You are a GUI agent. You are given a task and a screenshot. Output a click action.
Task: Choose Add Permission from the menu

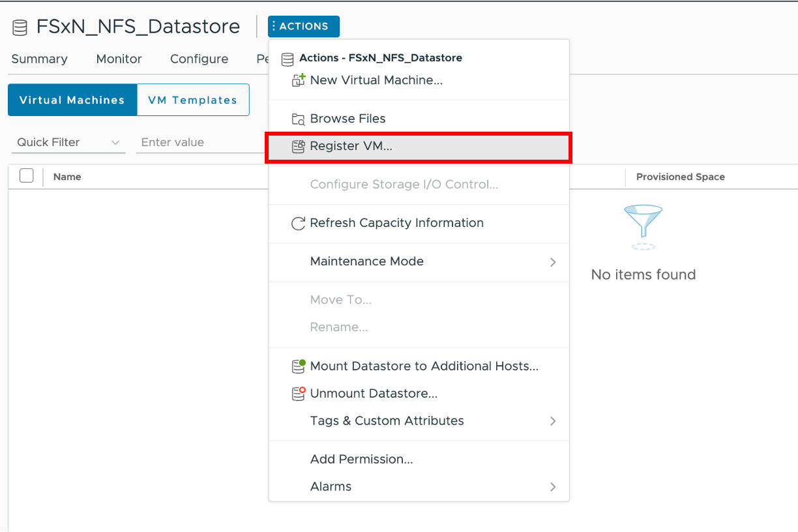[x=361, y=460]
